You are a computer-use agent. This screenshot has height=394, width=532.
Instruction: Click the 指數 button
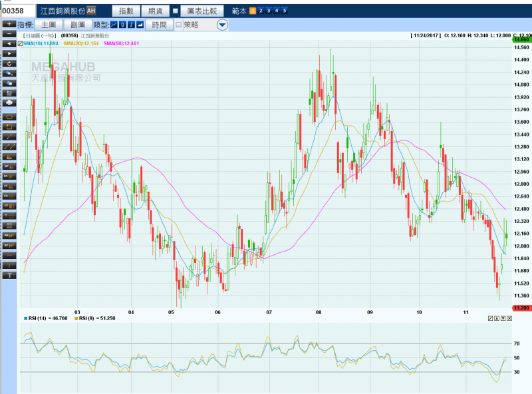tap(125, 11)
